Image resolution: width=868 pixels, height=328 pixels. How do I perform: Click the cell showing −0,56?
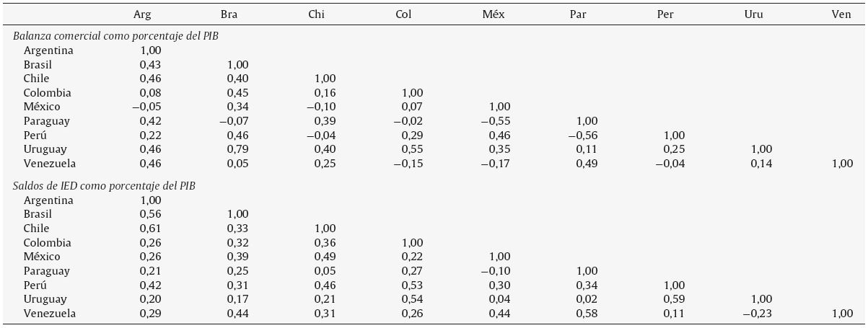click(582, 136)
